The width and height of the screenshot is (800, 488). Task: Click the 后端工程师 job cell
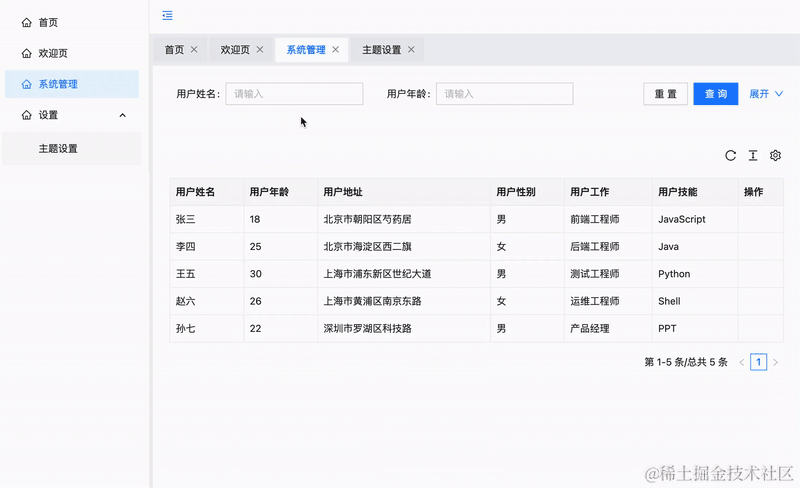tap(608, 247)
